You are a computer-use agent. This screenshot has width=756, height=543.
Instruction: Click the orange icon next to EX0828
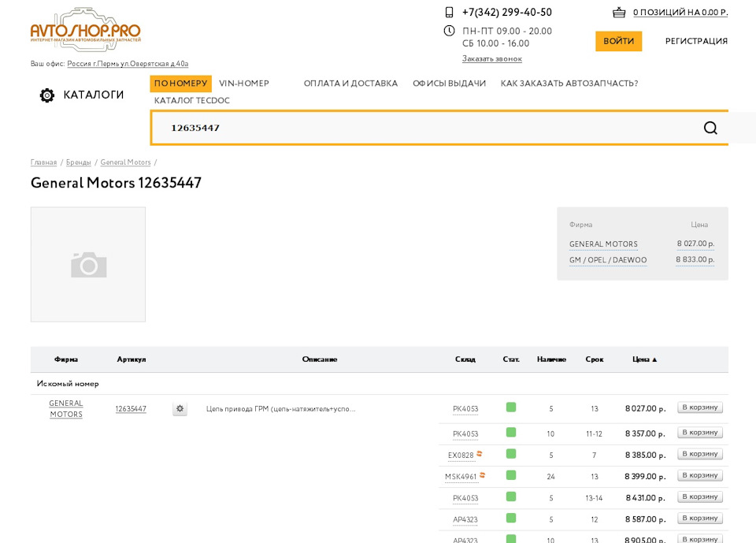coord(480,454)
